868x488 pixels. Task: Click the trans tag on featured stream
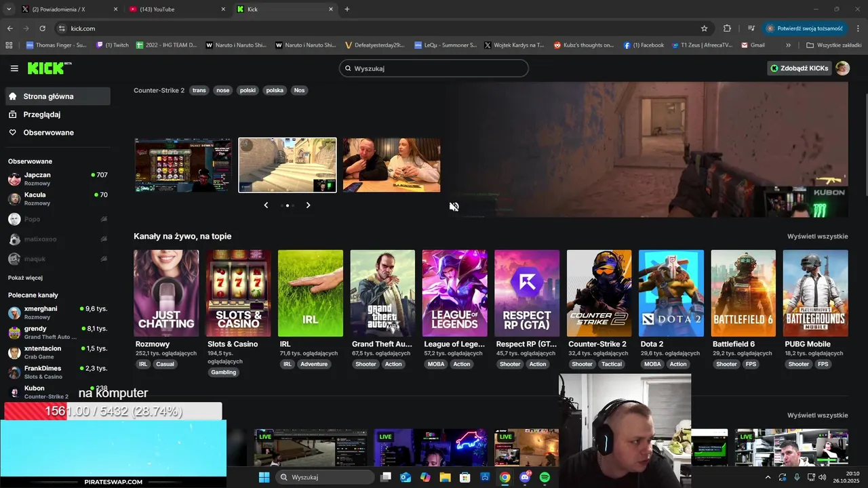(199, 90)
